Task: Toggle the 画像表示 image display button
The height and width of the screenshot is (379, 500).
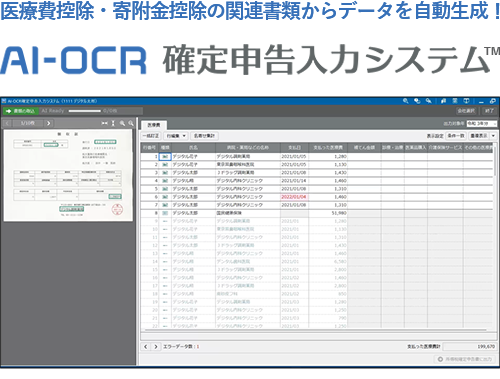Action: point(479,136)
